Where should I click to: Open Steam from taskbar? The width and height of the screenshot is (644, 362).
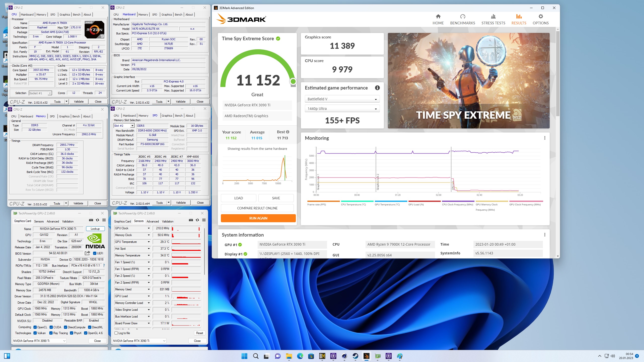click(355, 356)
